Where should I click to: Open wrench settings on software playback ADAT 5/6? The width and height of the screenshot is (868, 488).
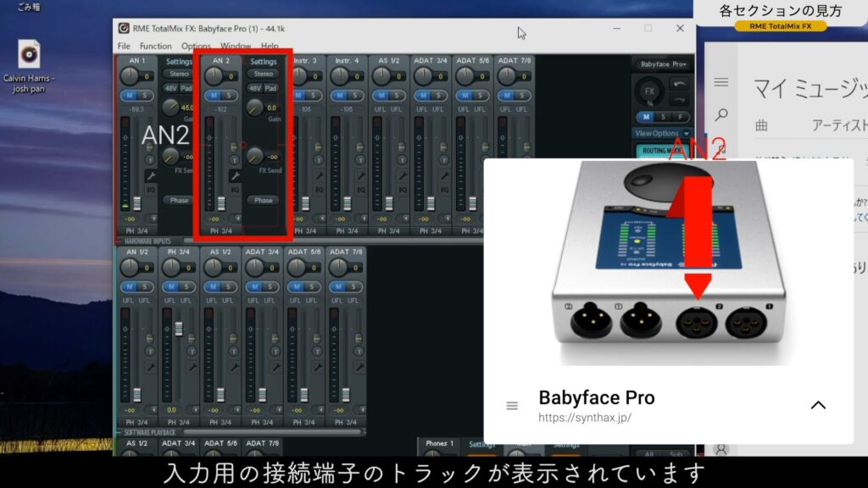click(318, 367)
